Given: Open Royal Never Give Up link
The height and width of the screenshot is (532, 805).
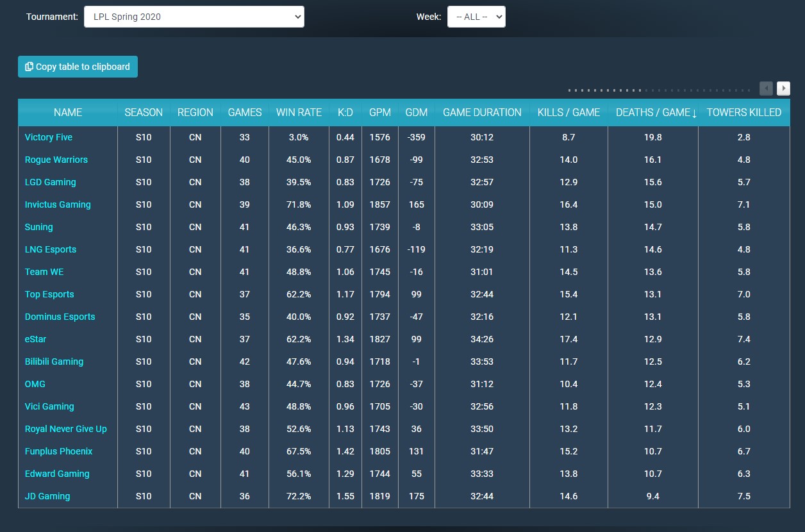Looking at the screenshot, I should click(x=66, y=429).
